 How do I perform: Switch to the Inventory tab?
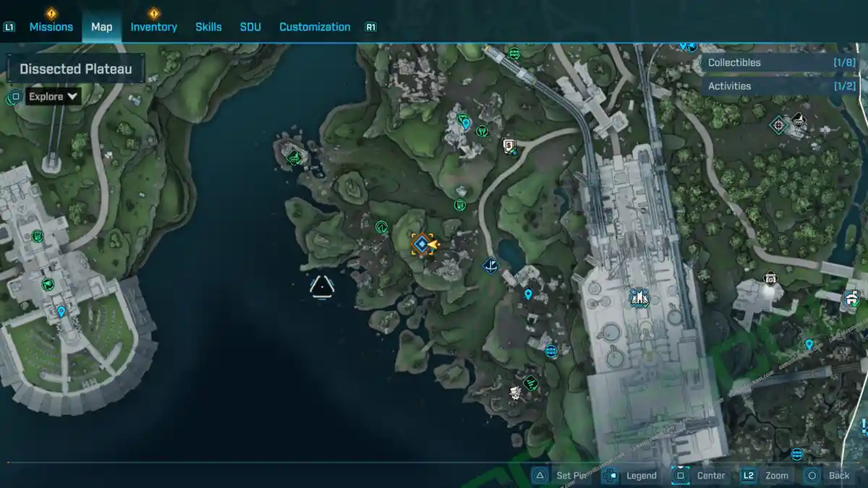[x=153, y=27]
